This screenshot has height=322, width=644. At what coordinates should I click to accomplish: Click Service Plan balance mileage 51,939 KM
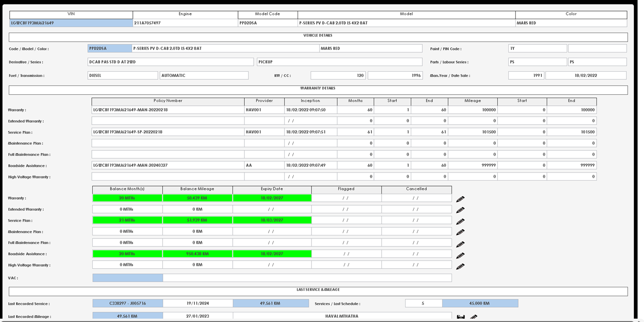coord(197,220)
